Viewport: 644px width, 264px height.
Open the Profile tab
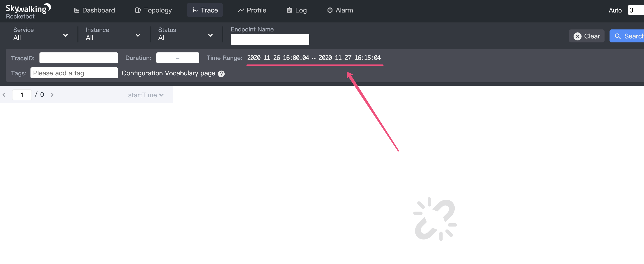click(252, 10)
